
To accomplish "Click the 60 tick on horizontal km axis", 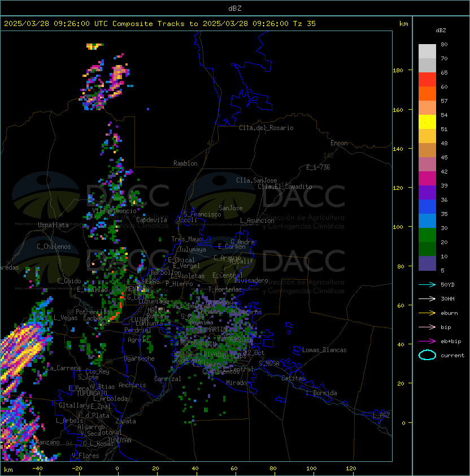I will coord(234,469).
